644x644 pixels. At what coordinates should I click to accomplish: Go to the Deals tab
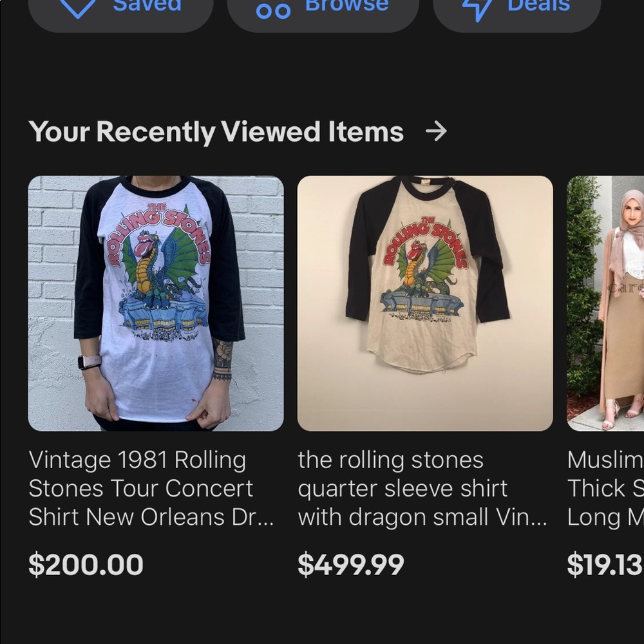pyautogui.click(x=538, y=6)
